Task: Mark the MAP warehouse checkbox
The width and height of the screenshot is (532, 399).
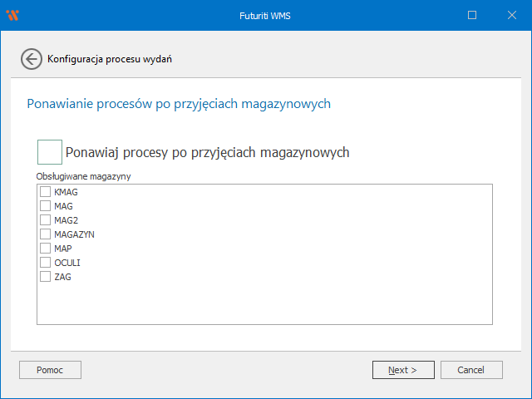Action: 46,249
